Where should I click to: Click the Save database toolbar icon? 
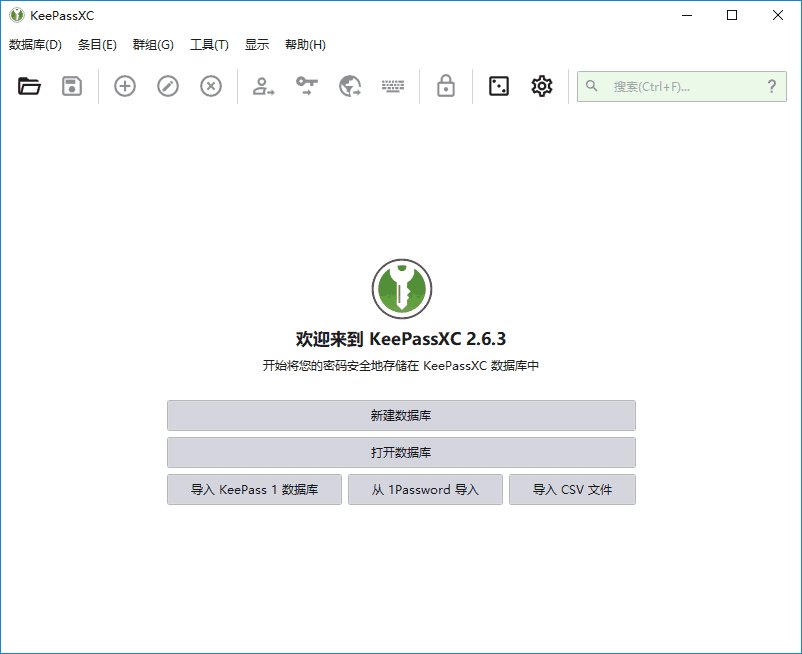pos(71,86)
